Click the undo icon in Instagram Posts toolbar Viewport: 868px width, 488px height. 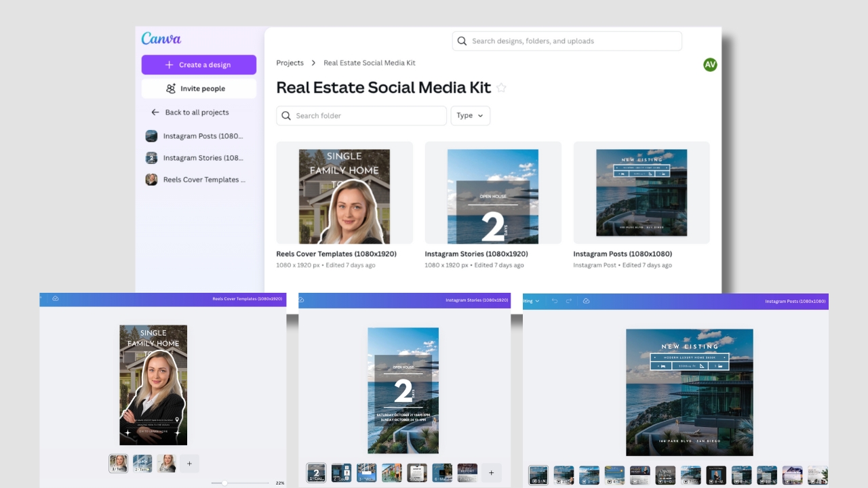[555, 301]
